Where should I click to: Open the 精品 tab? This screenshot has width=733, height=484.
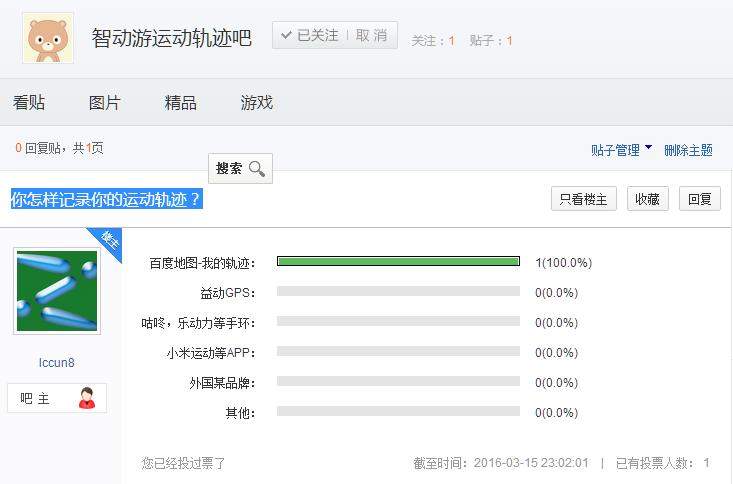pyautogui.click(x=181, y=103)
